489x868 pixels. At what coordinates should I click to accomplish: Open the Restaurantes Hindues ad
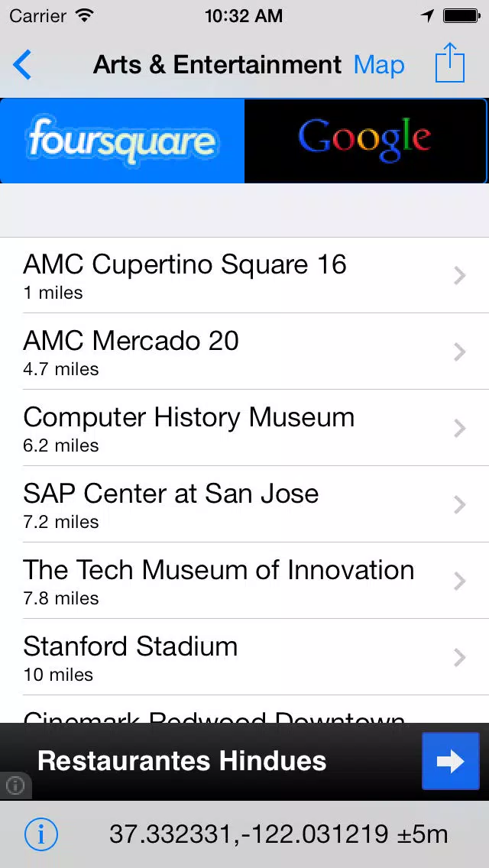pyautogui.click(x=182, y=761)
